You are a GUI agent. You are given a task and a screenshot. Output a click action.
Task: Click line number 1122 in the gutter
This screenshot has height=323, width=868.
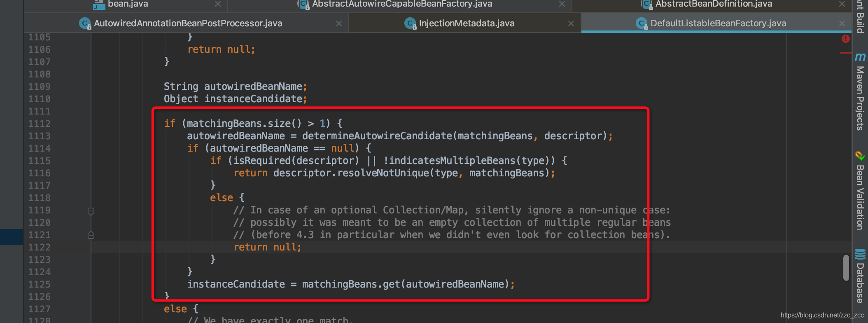39,247
